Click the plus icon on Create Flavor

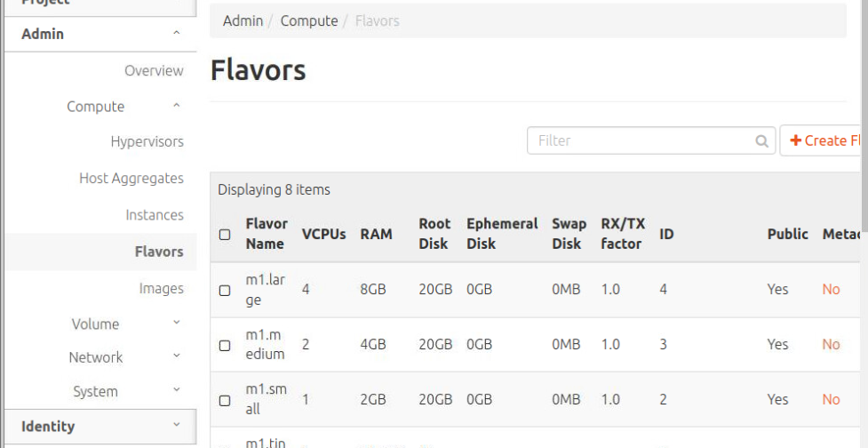click(x=795, y=140)
